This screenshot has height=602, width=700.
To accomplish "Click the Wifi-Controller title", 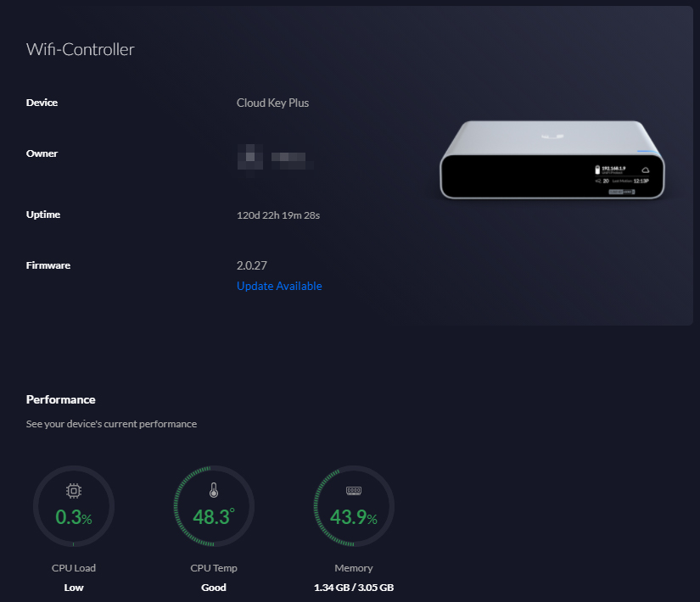I will [80, 49].
